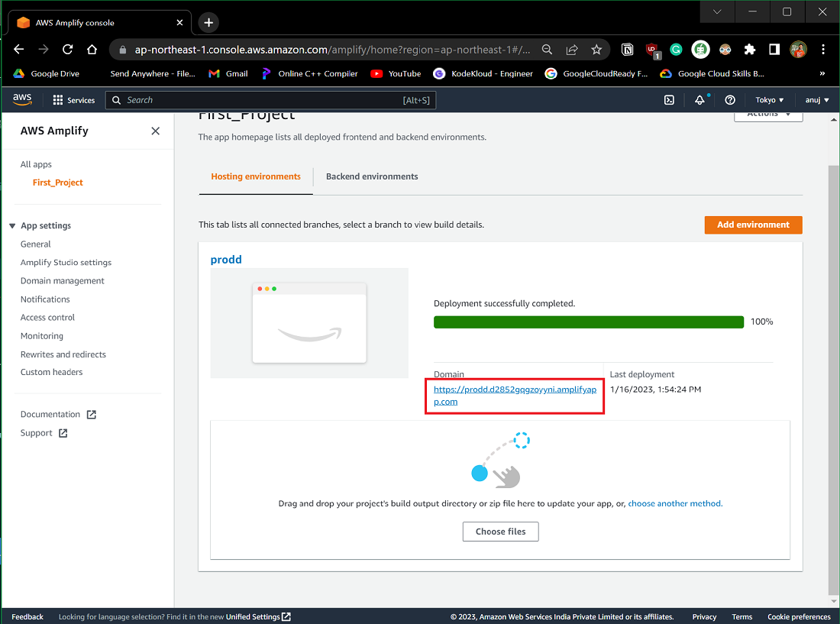Open the AWS Services grid menu
This screenshot has width=840, height=624.
74,100
